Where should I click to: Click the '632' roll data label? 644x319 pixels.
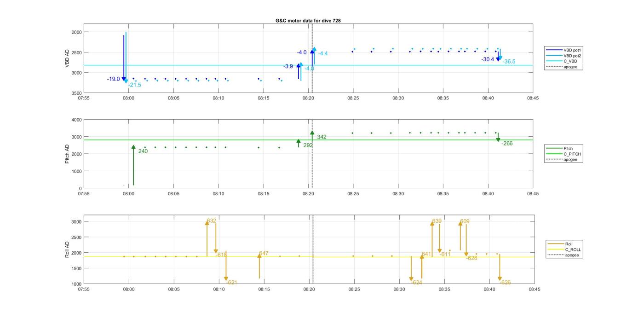[x=212, y=221]
